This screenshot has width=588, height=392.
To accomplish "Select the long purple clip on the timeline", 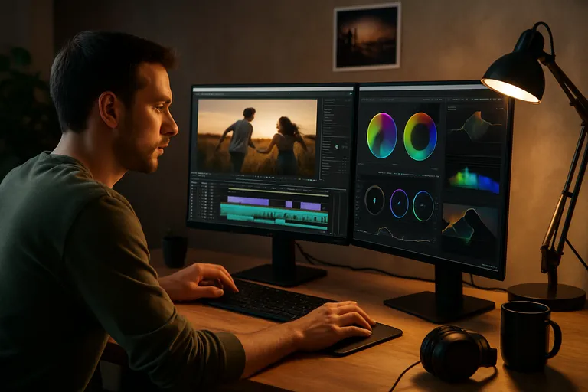I will point(248,201).
